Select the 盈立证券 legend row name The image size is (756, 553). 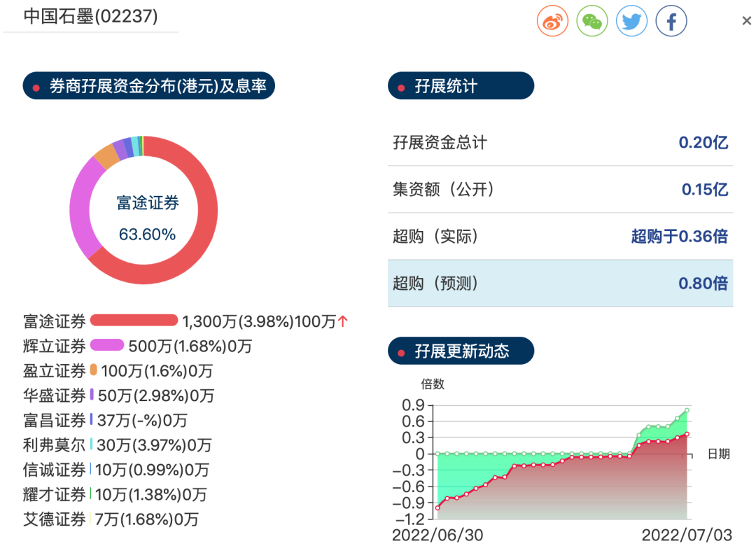pyautogui.click(x=55, y=371)
